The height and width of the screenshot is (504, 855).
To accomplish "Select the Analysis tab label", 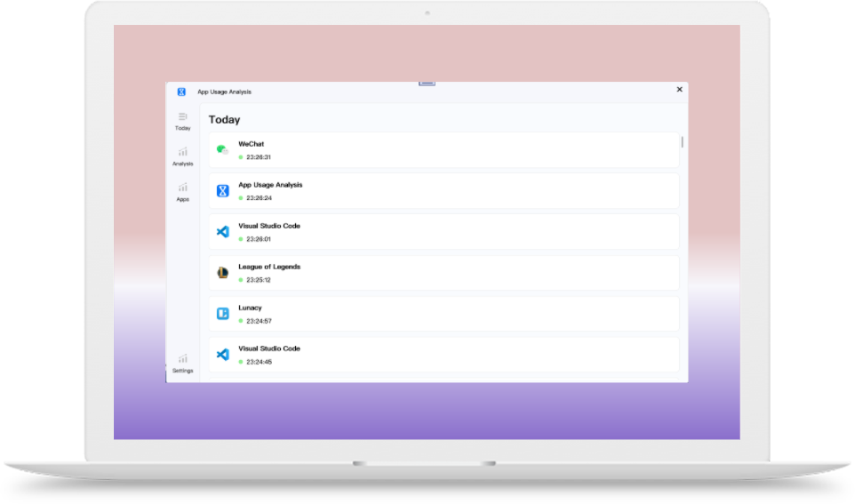I will pyautogui.click(x=183, y=164).
